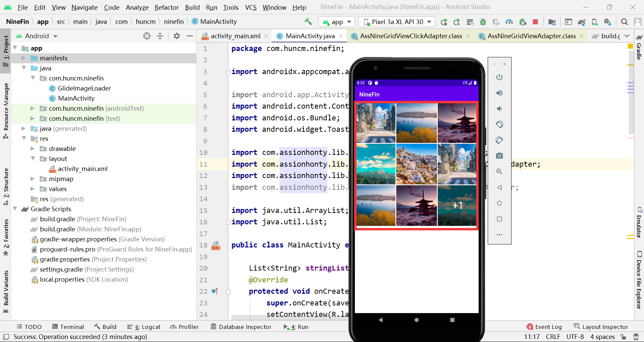Open AVD Manager from the toolbar
Screen dimensions: 644x342
point(595,22)
